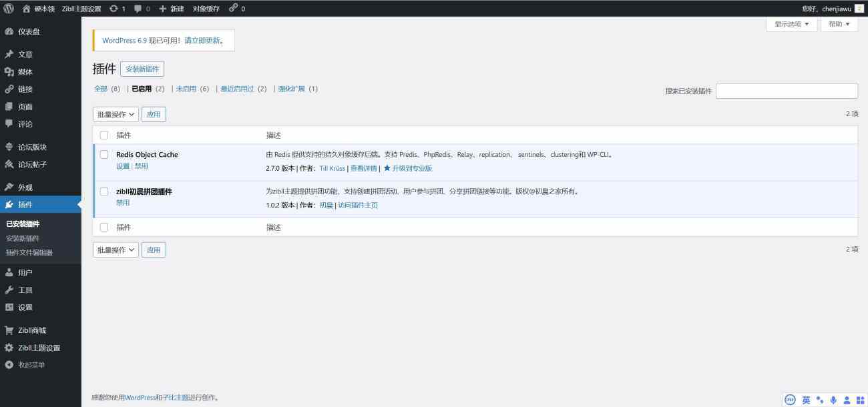Viewport: 868px width, 407px height.
Task: Click the WordPress logo in admin bar
Action: tap(7, 9)
